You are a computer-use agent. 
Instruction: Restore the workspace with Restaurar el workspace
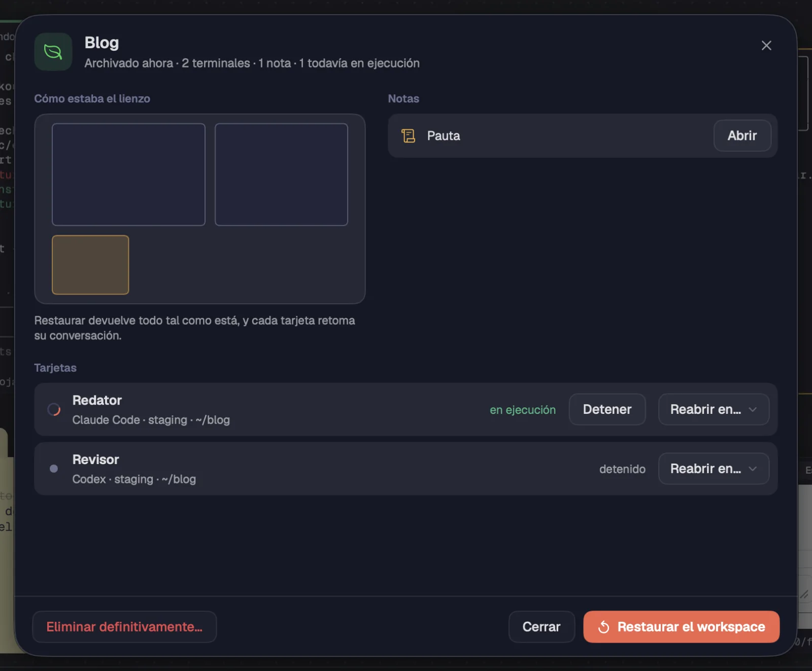click(x=681, y=627)
